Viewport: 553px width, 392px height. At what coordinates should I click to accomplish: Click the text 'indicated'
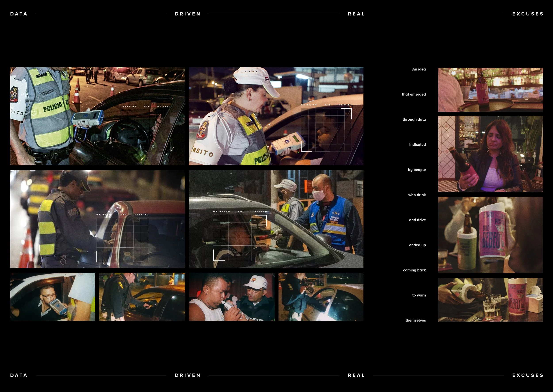[417, 145]
